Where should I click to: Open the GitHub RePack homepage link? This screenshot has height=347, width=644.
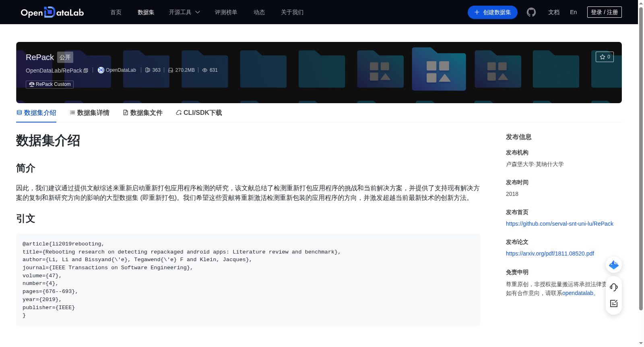[x=559, y=224]
